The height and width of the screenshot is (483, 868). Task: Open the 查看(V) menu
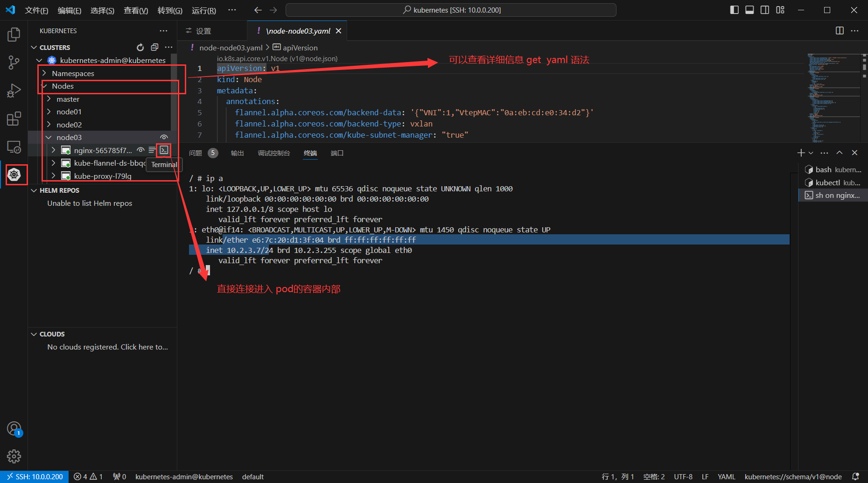point(136,10)
